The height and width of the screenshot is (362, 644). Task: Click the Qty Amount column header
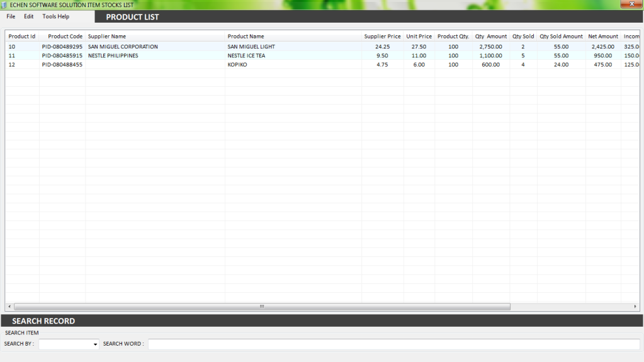(x=491, y=36)
